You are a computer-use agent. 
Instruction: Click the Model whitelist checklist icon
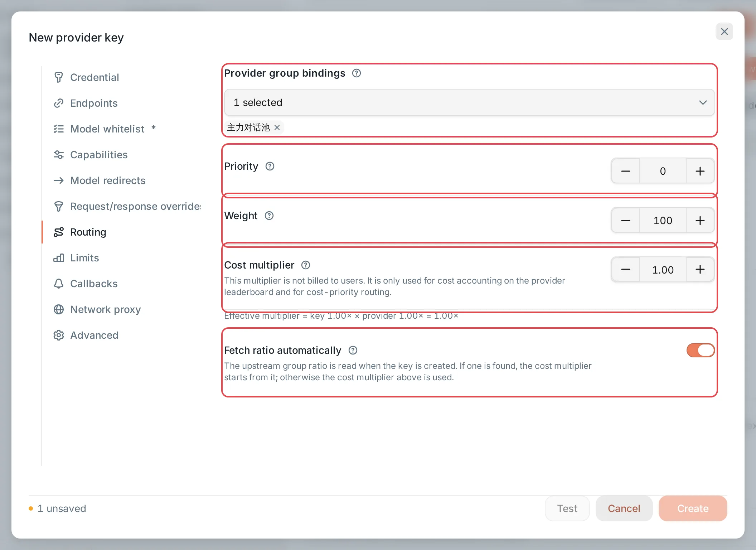[x=59, y=129]
